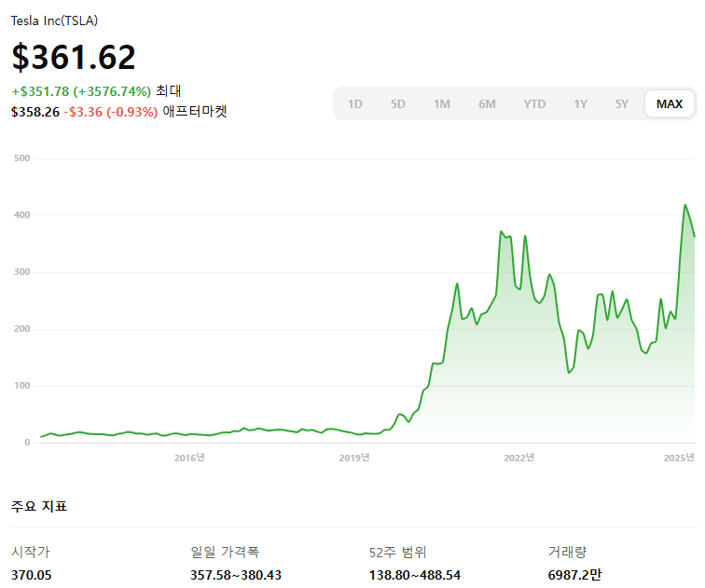Click the 최대 label
The image size is (705, 588).
[x=169, y=90]
